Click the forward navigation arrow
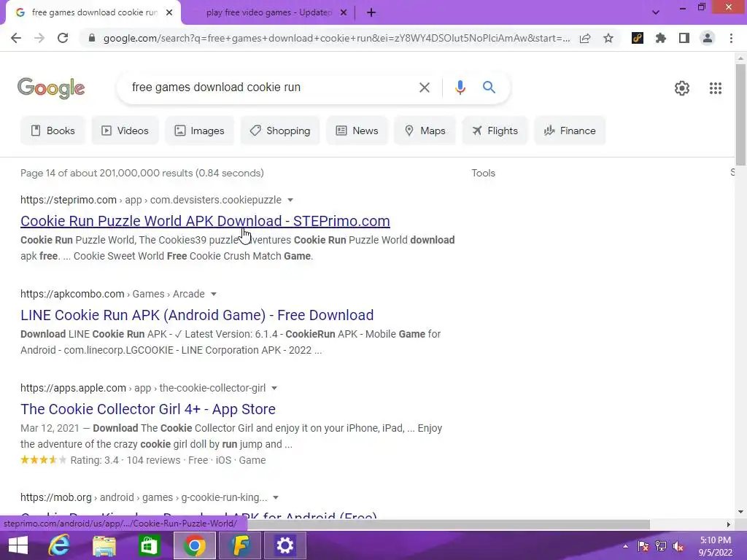Screen dimensions: 747x560 (39, 38)
